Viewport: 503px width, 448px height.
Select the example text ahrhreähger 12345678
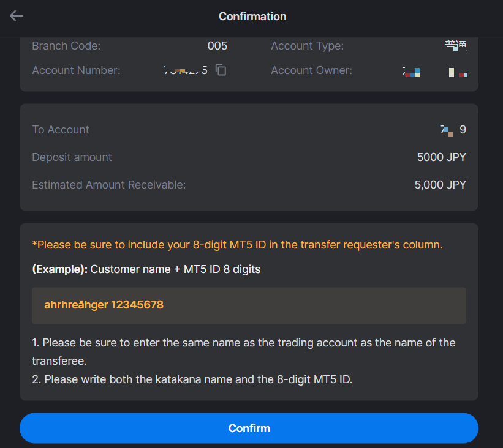point(104,305)
